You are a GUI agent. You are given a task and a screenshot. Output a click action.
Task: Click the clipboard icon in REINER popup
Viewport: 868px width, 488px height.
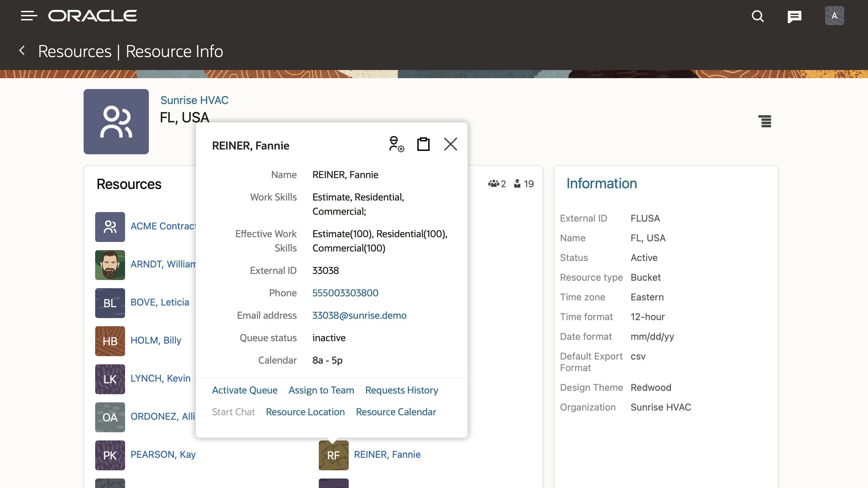pos(423,144)
